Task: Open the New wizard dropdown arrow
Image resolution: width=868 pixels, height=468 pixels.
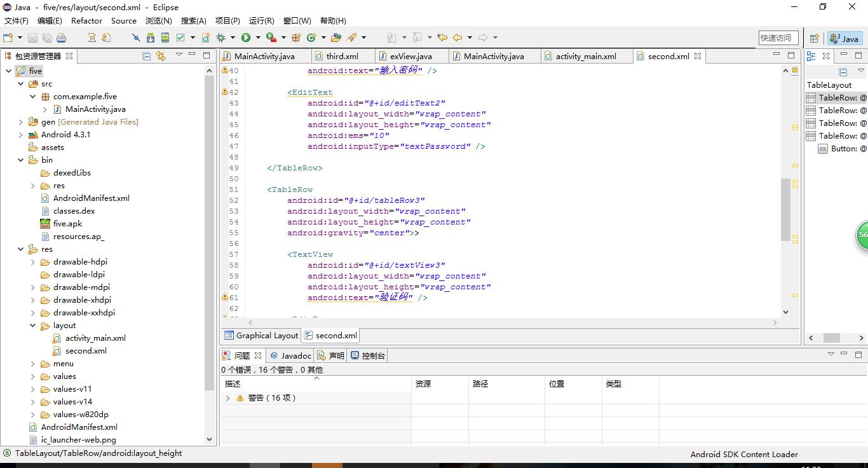Action: (x=20, y=38)
